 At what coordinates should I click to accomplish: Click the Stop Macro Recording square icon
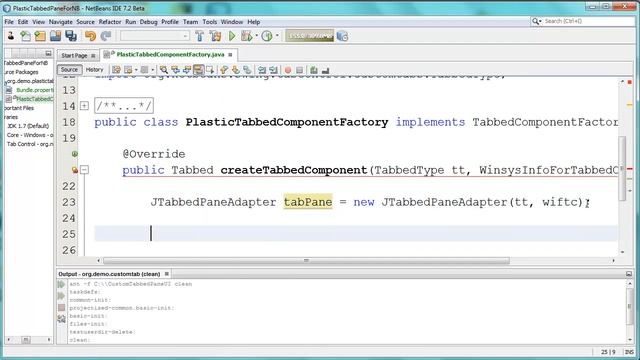tap(299, 70)
